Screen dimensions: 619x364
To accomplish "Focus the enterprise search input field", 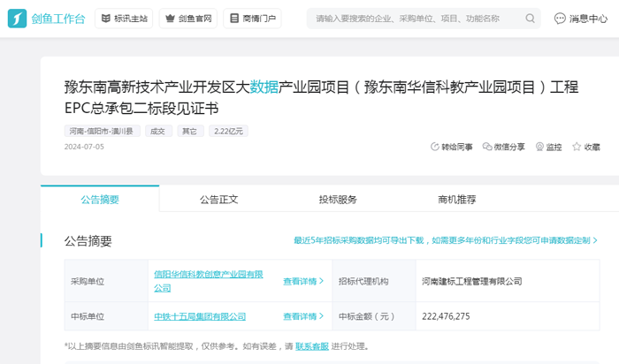I will 416,19.
